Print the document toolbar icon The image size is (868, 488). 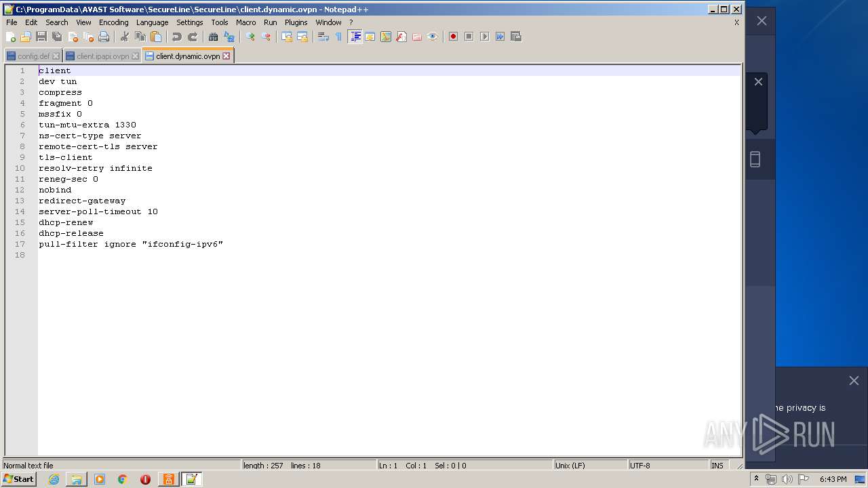(x=104, y=37)
